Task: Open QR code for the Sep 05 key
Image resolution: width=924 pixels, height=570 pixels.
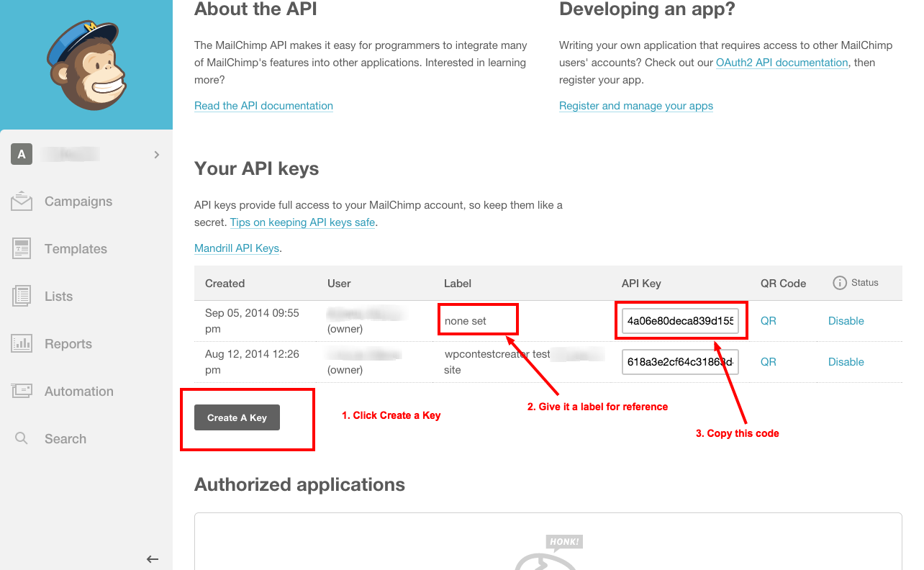Action: 769,321
